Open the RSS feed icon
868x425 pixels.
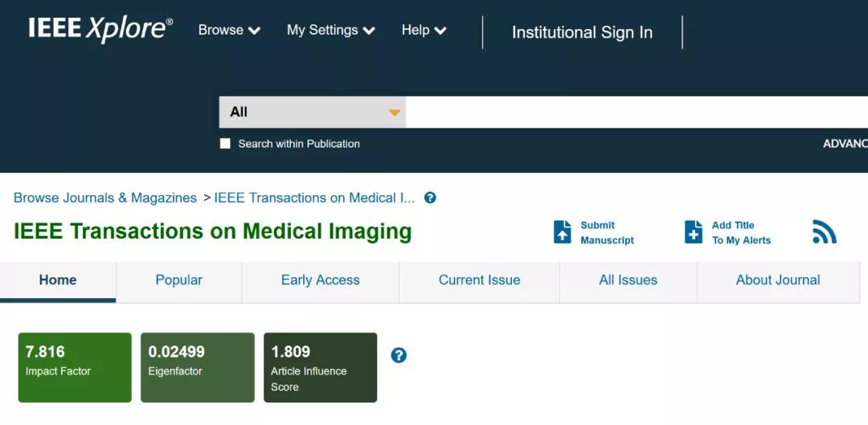(825, 232)
